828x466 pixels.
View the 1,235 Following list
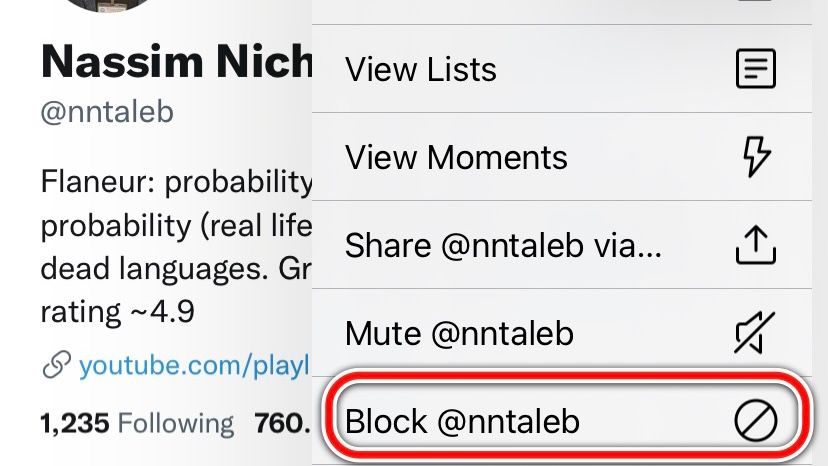[136, 424]
